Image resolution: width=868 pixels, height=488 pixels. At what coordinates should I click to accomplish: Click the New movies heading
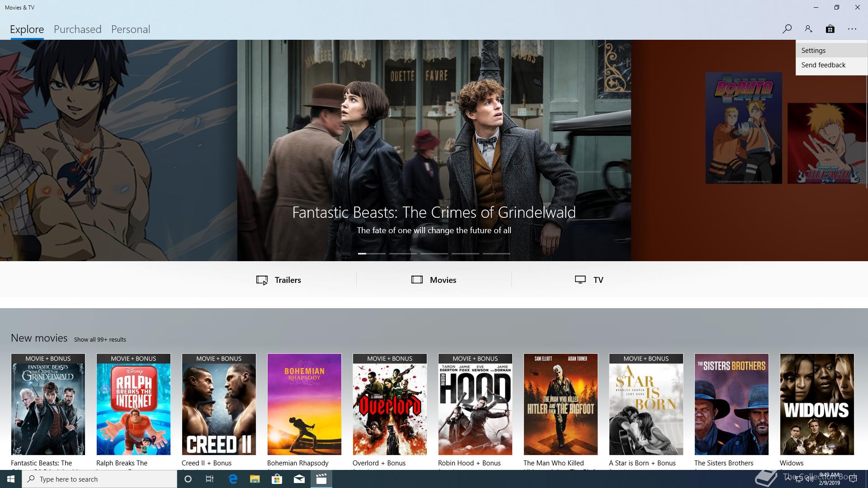pos(39,338)
